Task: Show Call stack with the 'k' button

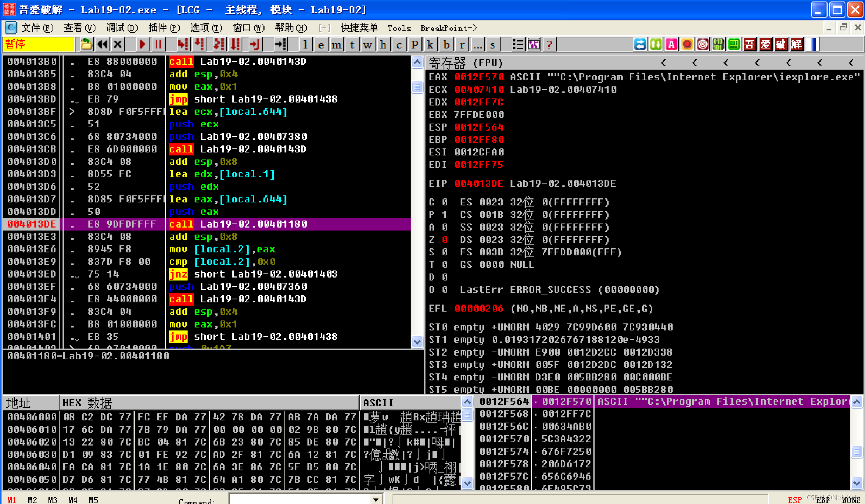Action: 431,44
